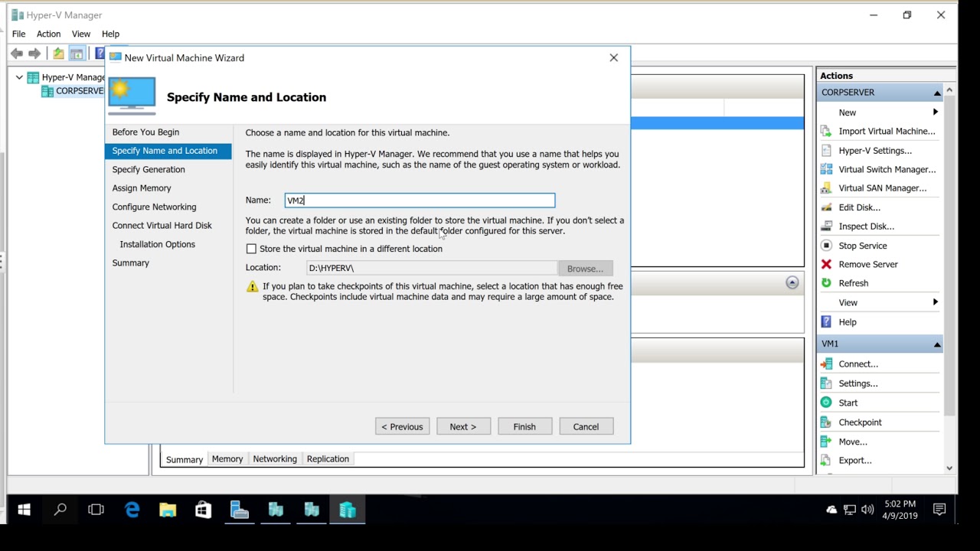980x551 pixels.
Task: Click the Remove Server red X
Action: (826, 264)
